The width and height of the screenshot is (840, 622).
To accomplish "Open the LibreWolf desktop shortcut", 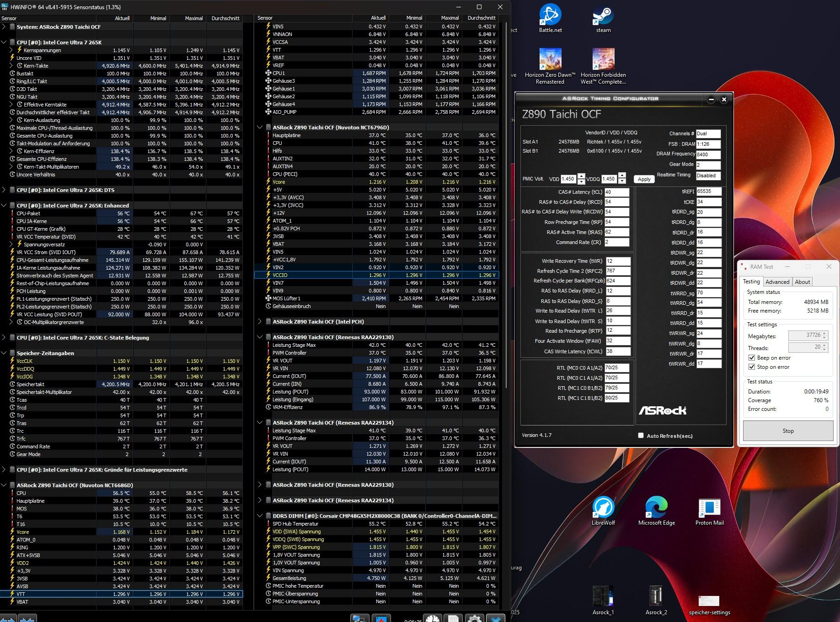I will (603, 511).
